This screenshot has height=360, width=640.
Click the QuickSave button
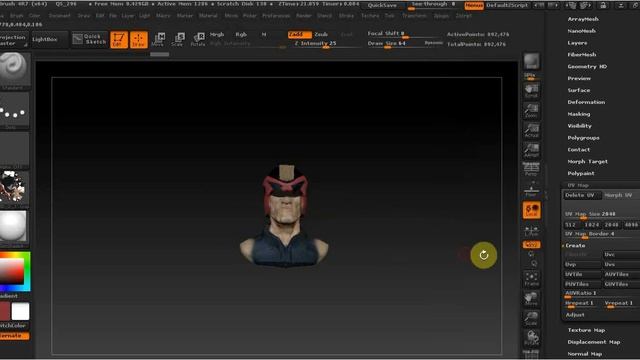coord(382,5)
